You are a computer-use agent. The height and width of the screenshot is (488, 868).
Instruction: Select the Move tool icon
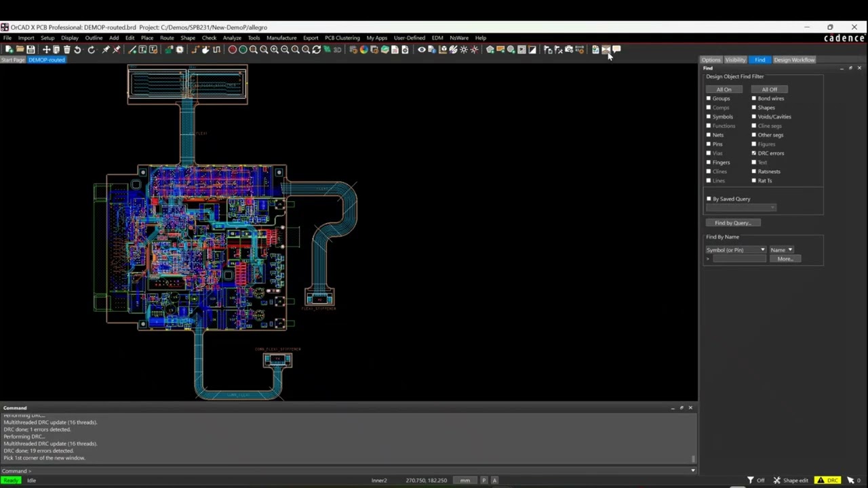click(46, 49)
